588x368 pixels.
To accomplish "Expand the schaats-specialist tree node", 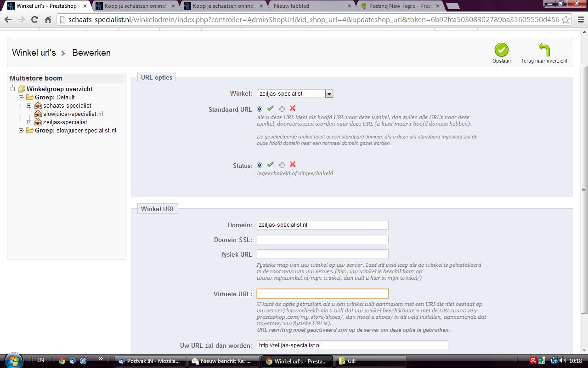I will tap(29, 106).
